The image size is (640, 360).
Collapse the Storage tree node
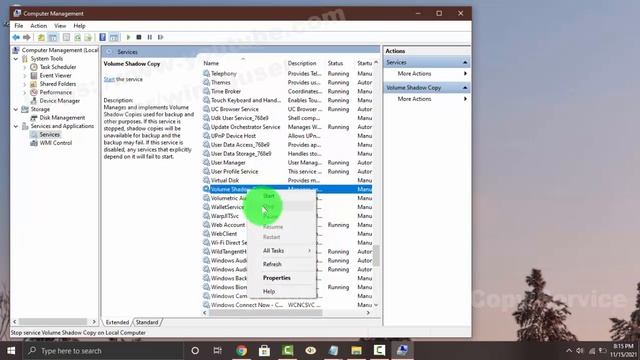point(16,109)
